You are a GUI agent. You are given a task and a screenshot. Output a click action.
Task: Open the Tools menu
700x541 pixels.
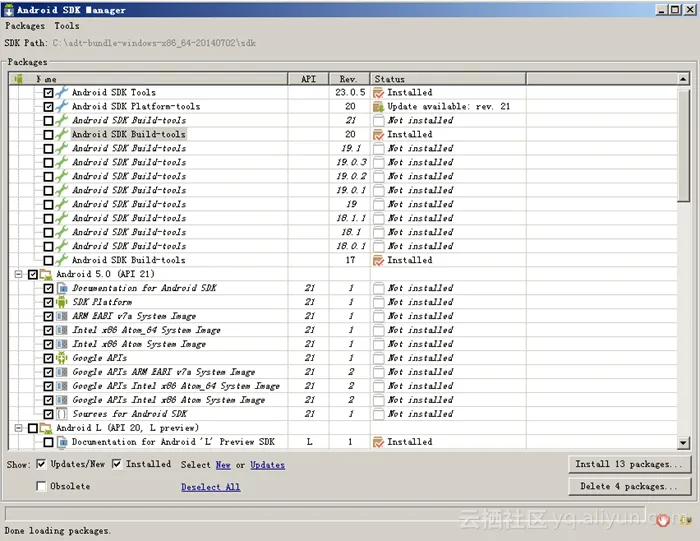67,26
